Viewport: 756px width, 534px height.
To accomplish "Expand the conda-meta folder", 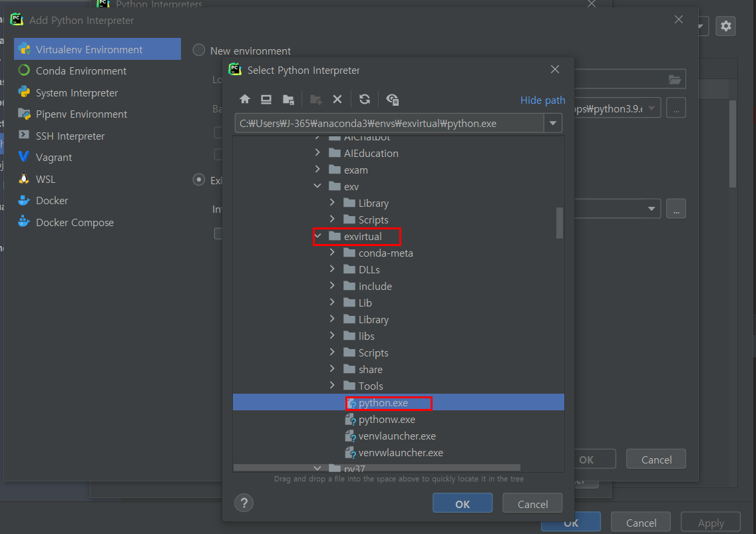I will 332,253.
